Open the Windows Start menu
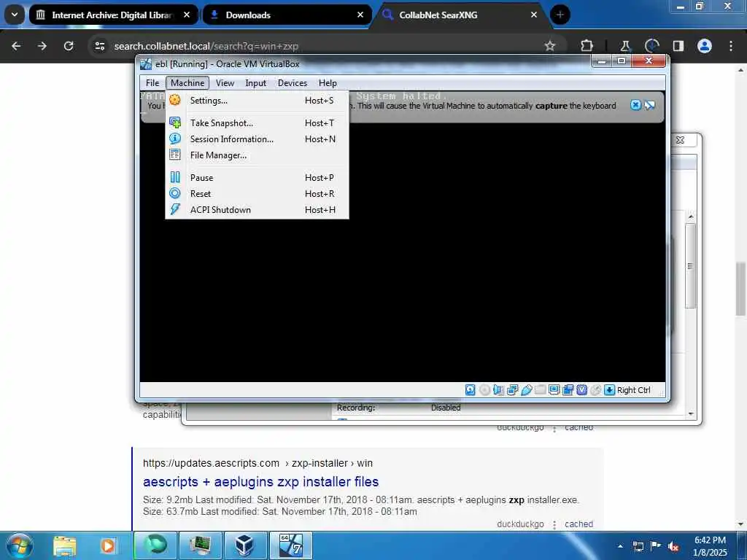 click(x=20, y=545)
